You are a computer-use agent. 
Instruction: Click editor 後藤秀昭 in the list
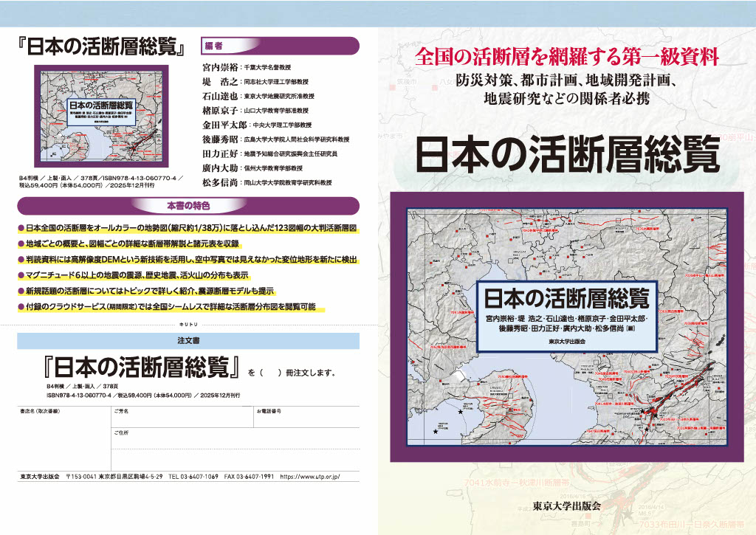[221, 139]
